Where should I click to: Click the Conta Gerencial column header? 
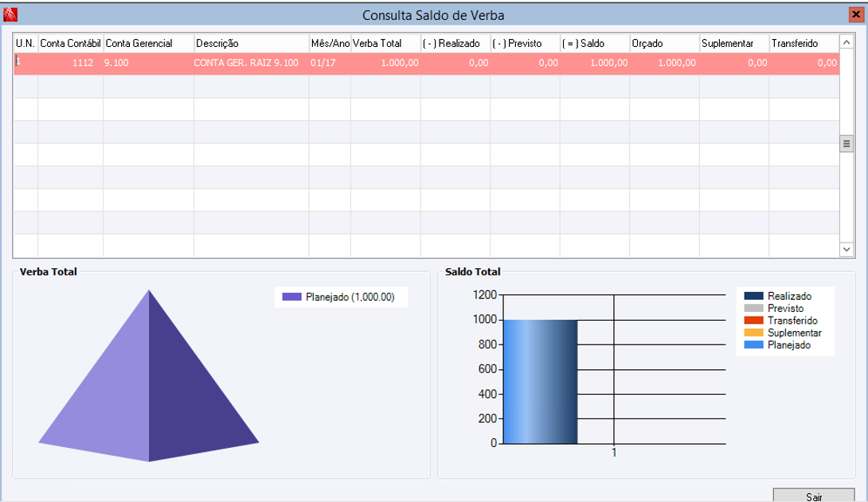[x=148, y=43]
